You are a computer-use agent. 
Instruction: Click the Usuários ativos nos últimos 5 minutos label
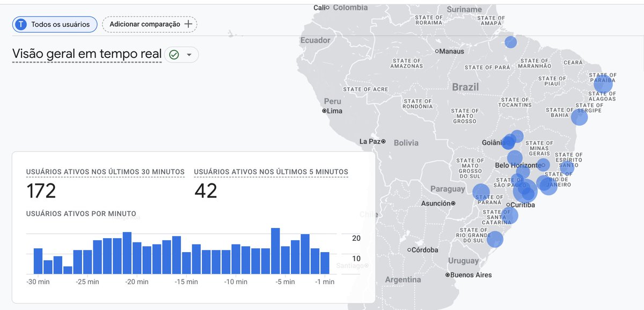tap(271, 172)
